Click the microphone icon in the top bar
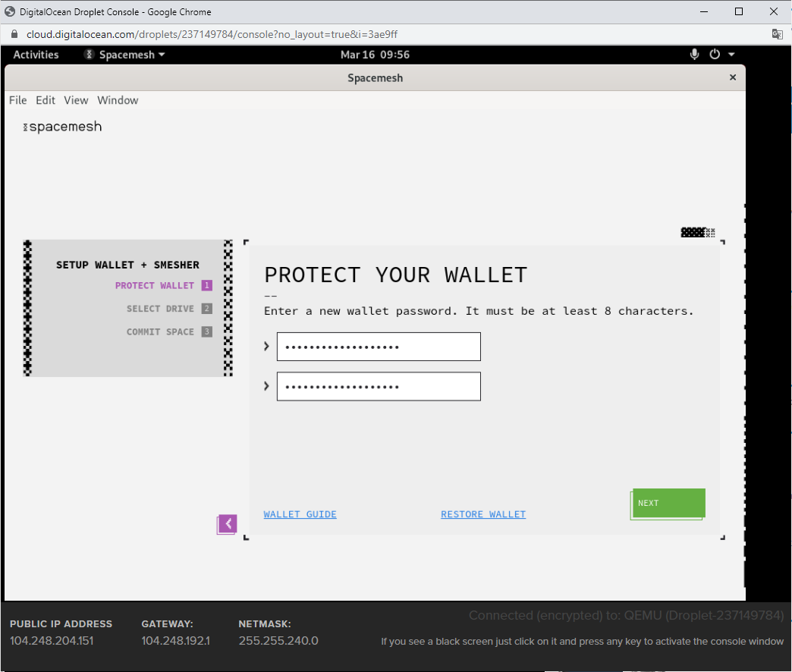This screenshot has width=792, height=672. pyautogui.click(x=694, y=54)
